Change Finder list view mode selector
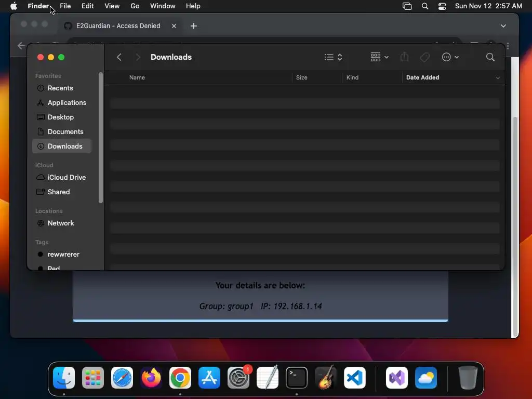 333,57
